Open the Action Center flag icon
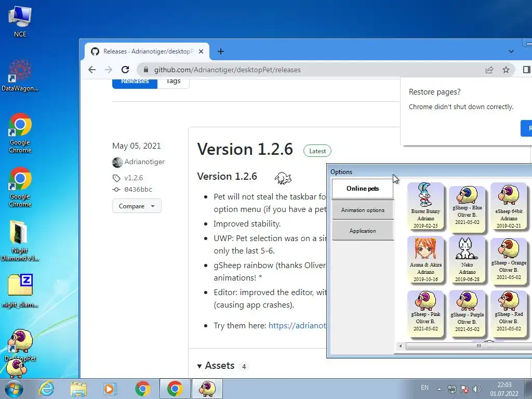This screenshot has width=532, height=399. point(464,389)
